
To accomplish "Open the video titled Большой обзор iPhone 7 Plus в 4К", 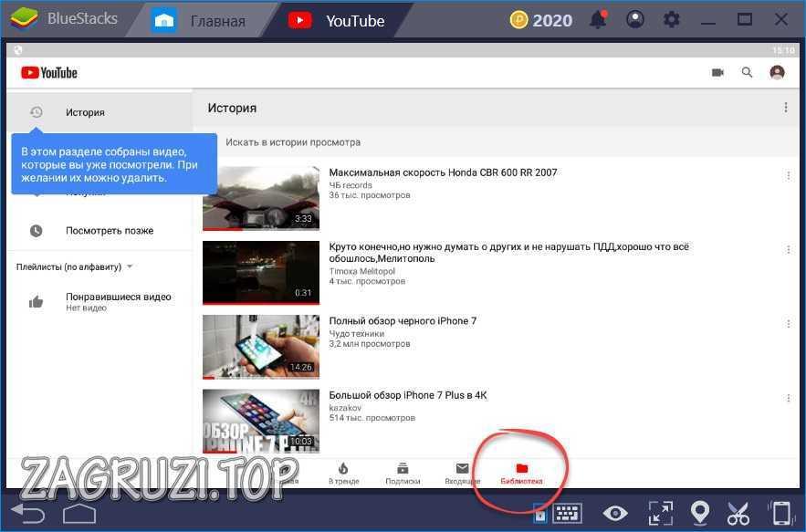I will coord(408,395).
